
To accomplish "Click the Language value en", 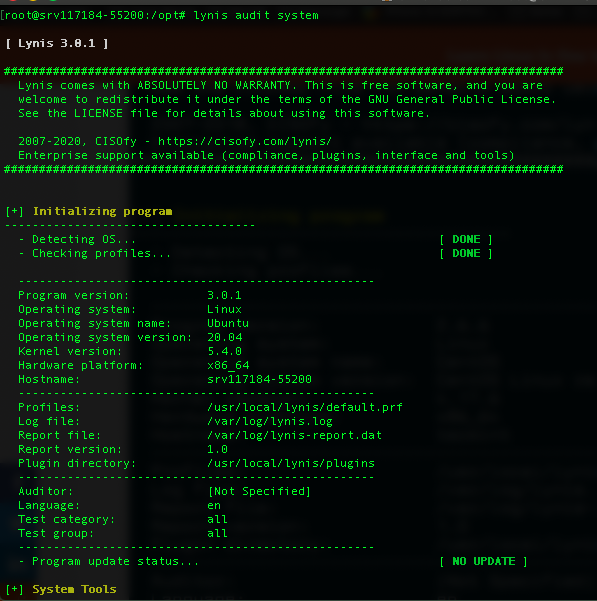I will coord(214,506).
